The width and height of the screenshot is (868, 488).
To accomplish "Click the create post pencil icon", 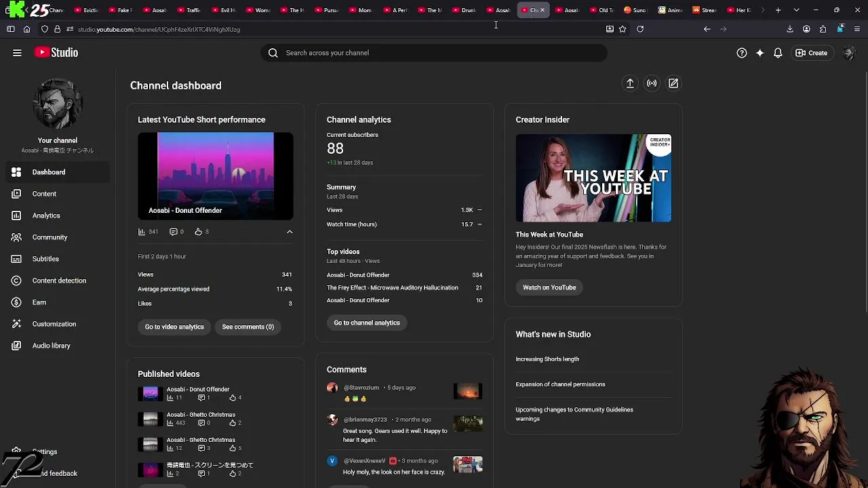I will (673, 83).
